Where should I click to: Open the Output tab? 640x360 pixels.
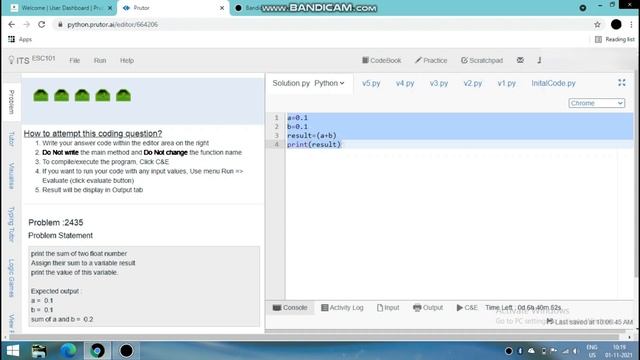click(x=428, y=307)
